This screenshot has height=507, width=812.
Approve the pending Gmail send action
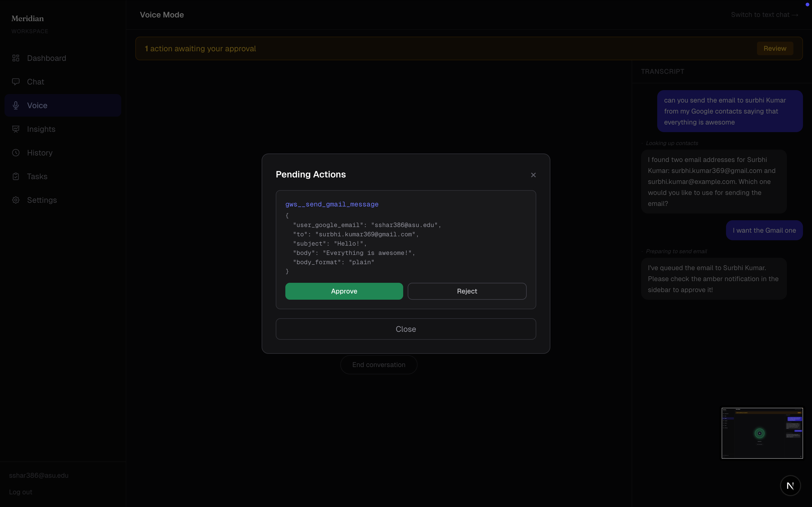click(x=344, y=291)
